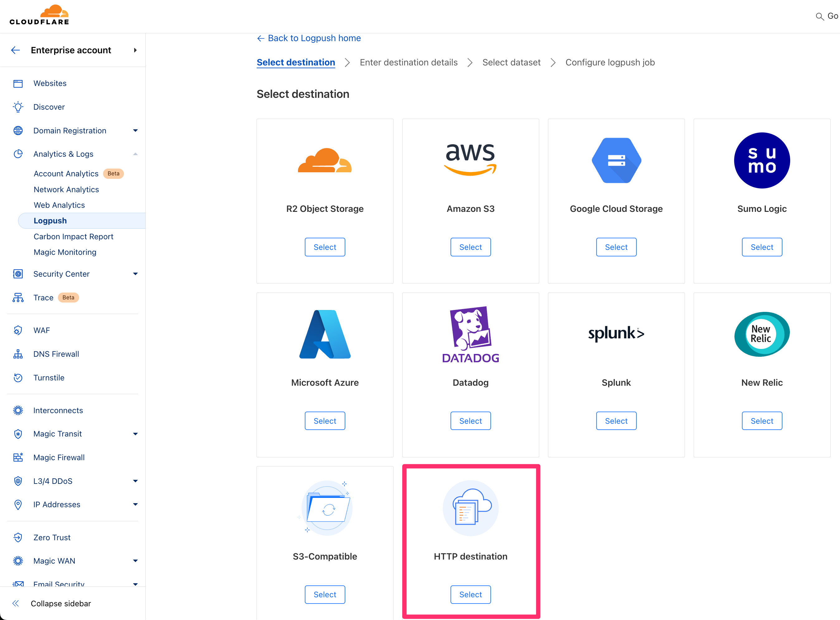The image size is (840, 620).
Task: Click the Turnstile sidebar icon
Action: [18, 378]
